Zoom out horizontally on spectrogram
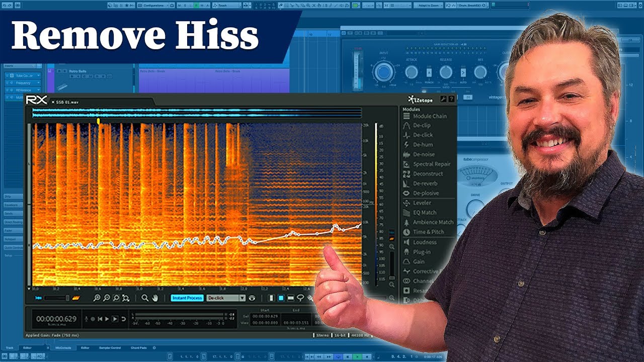Viewport: 644px width, 362px height. 107,298
